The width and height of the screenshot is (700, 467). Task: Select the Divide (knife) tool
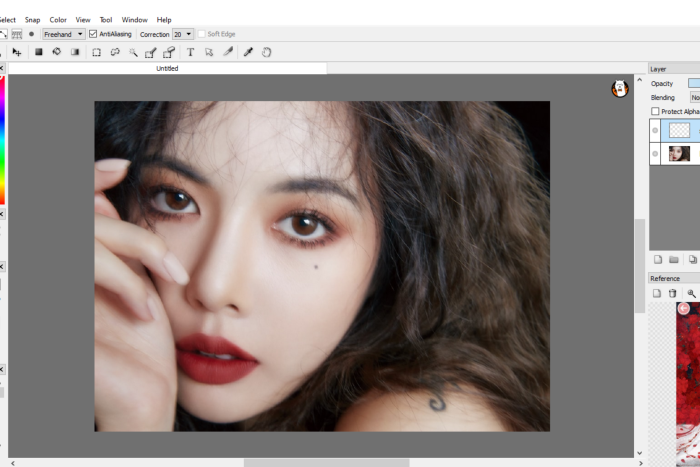[x=228, y=52]
